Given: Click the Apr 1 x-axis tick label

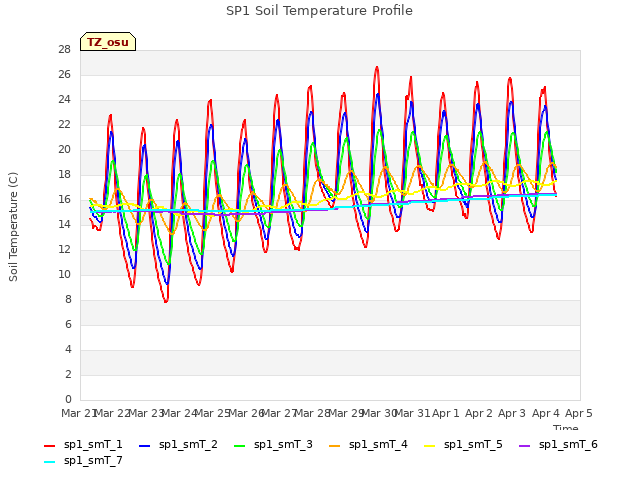Looking at the screenshot, I should click(445, 413).
